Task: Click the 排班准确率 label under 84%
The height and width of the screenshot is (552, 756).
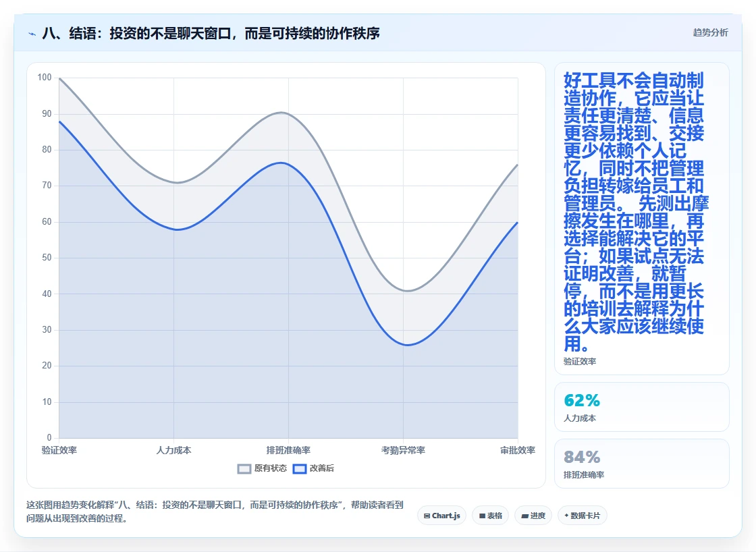Action: [x=584, y=475]
